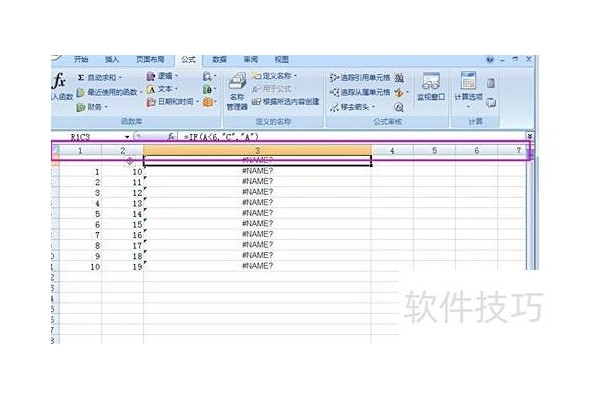600x400 pixels.
Task: Click Remove Arrows (移去箭头)
Action: pos(353,107)
